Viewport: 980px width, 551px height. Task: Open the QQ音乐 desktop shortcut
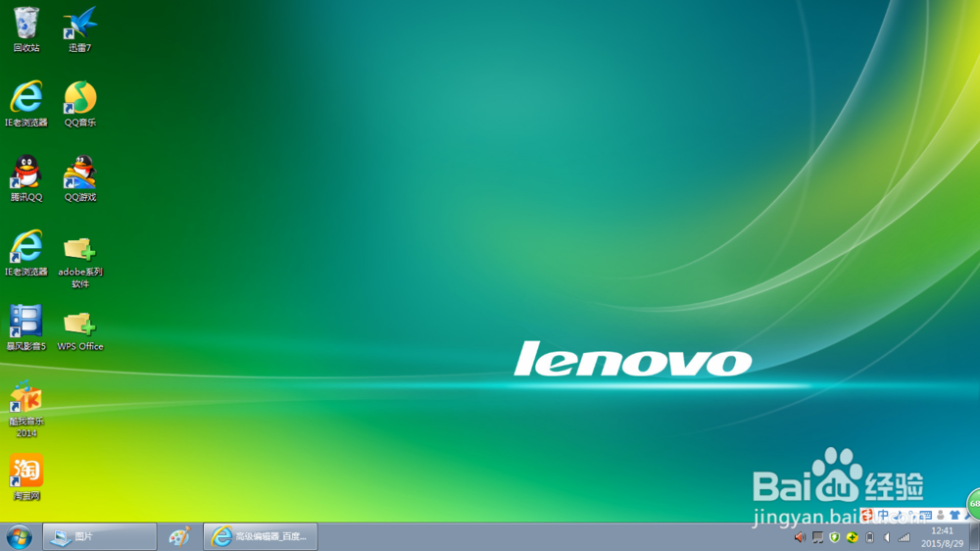[80, 104]
